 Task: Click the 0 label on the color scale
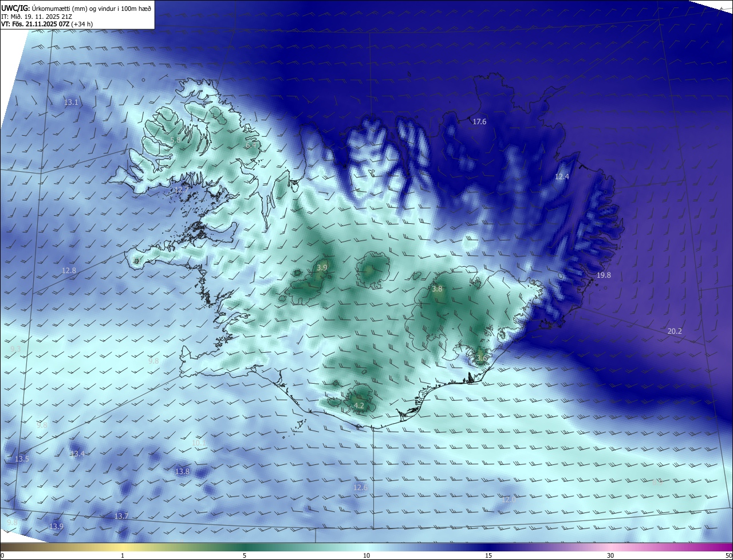2,556
